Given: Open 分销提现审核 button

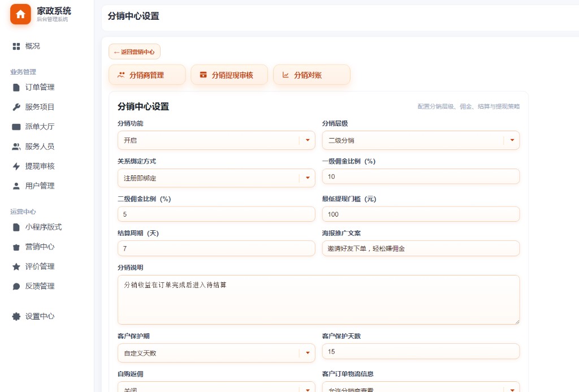Looking at the screenshot, I should coord(230,75).
